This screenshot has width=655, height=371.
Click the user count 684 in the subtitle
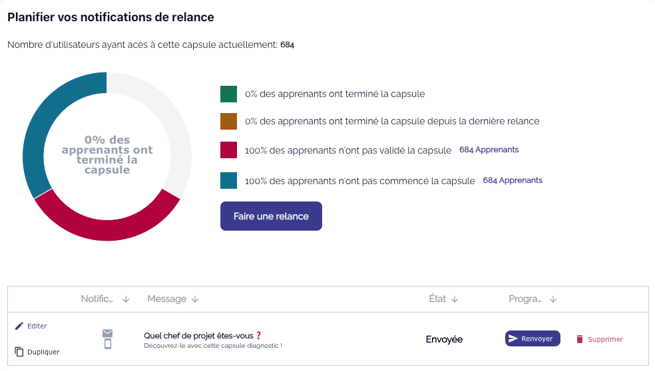pos(287,45)
